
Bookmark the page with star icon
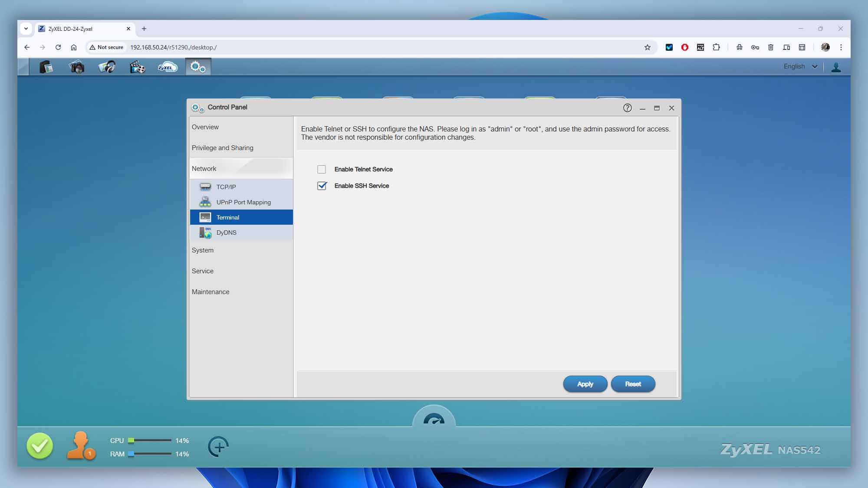pyautogui.click(x=647, y=47)
